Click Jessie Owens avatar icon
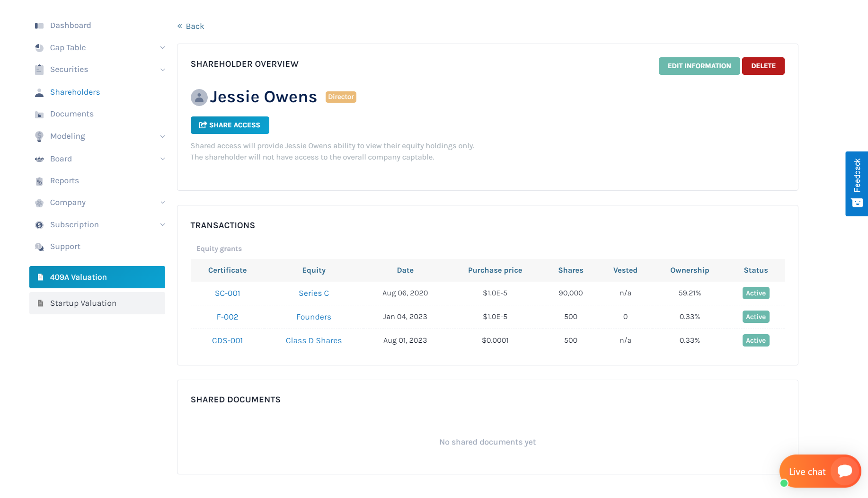Screen dimensions: 868x498 pos(199,97)
